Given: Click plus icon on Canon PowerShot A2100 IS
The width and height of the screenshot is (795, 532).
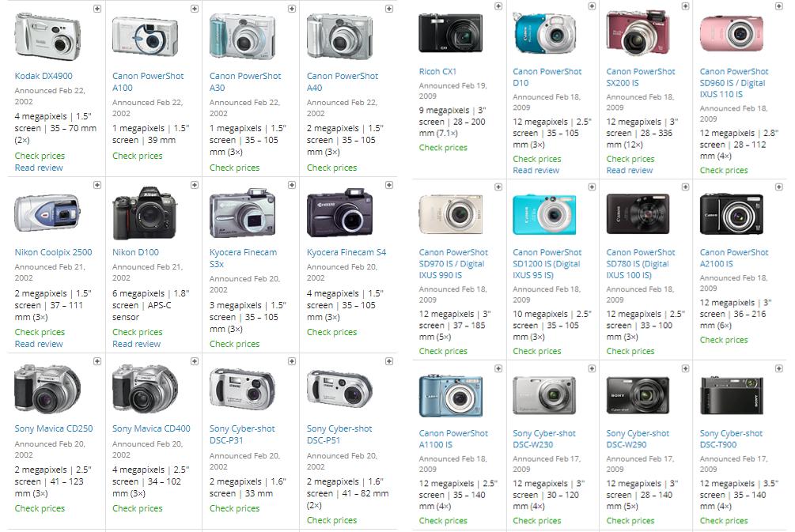Looking at the screenshot, I should click(x=778, y=187).
